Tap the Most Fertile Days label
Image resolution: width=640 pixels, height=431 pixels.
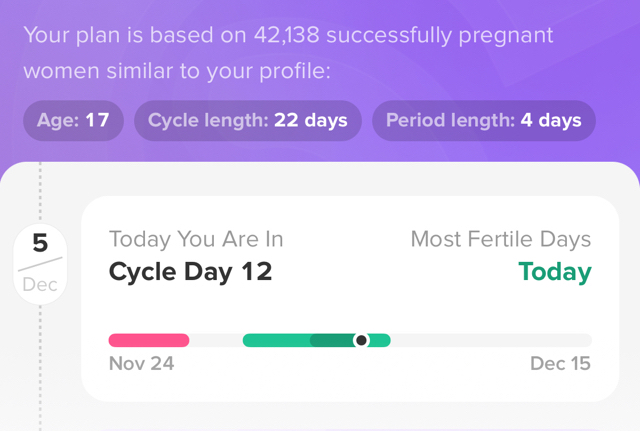[500, 239]
